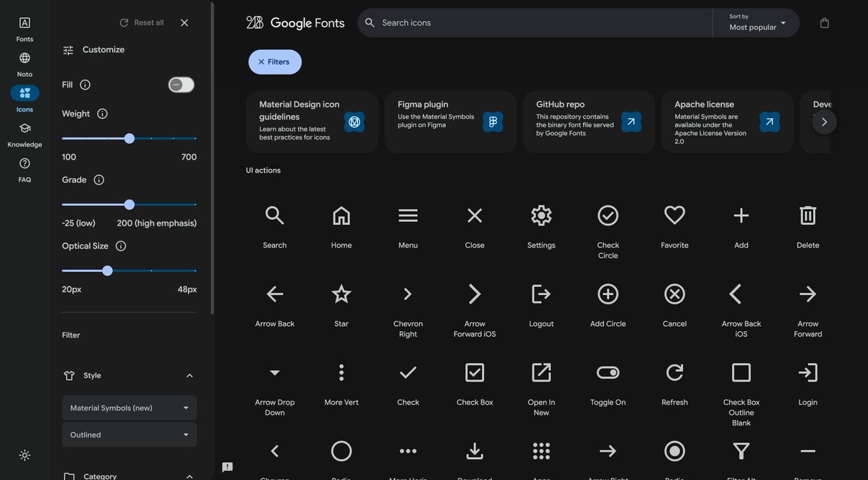Select the Add plus icon
The width and height of the screenshot is (868, 480).
click(741, 215)
